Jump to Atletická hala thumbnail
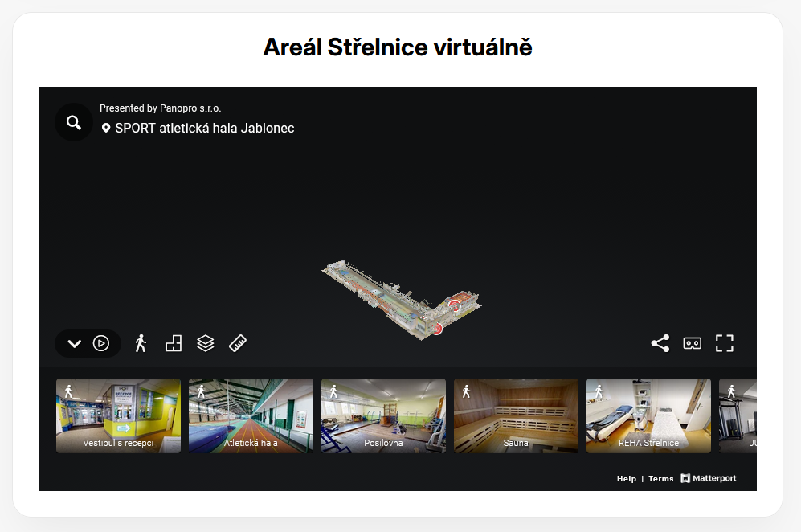The height and width of the screenshot is (532, 801). (x=251, y=415)
